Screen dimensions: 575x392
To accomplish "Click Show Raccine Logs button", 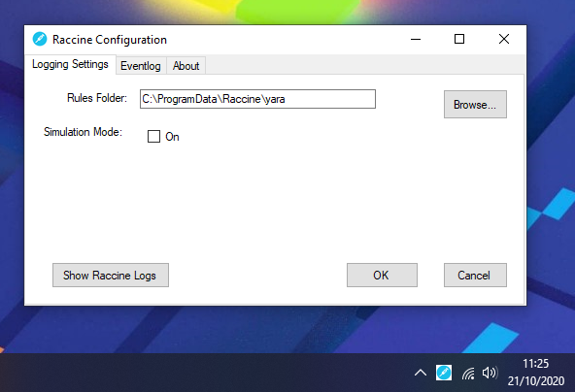I will tap(111, 276).
